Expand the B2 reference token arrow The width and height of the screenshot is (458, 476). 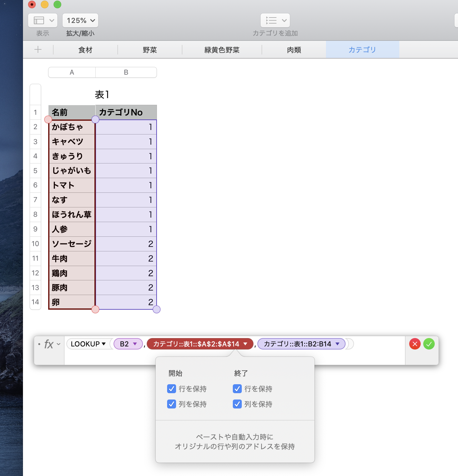point(135,344)
